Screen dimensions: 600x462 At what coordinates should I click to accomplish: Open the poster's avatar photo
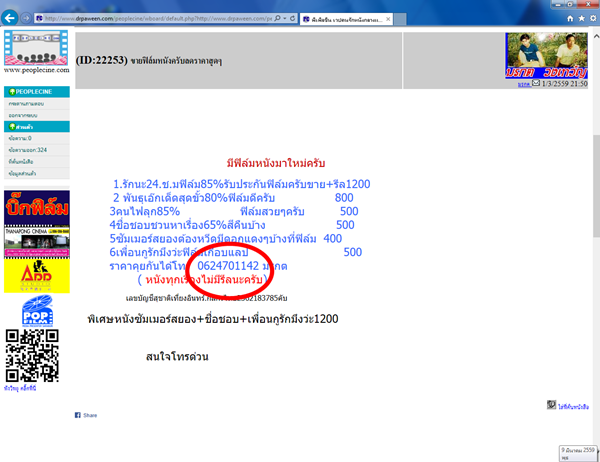tap(546, 56)
